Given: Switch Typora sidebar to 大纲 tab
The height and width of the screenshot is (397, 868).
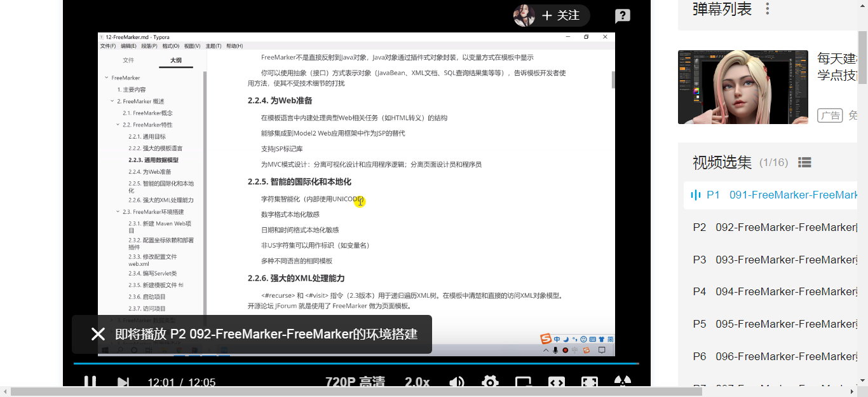Looking at the screenshot, I should pyautogui.click(x=176, y=60).
